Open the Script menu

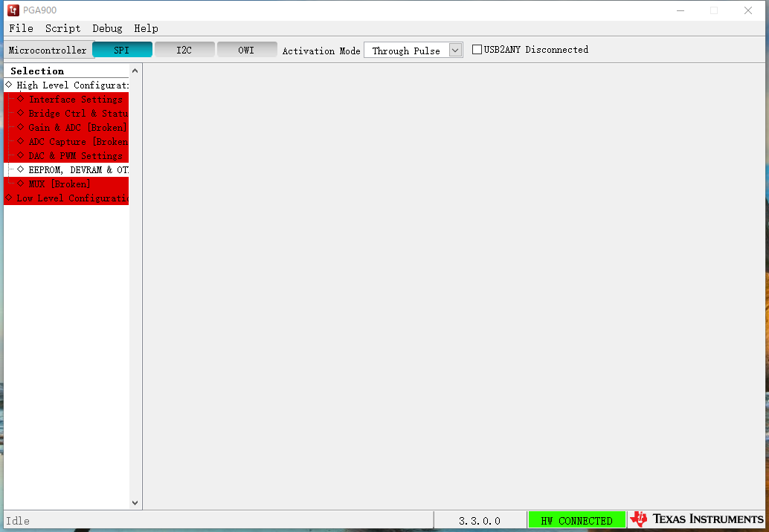click(62, 28)
